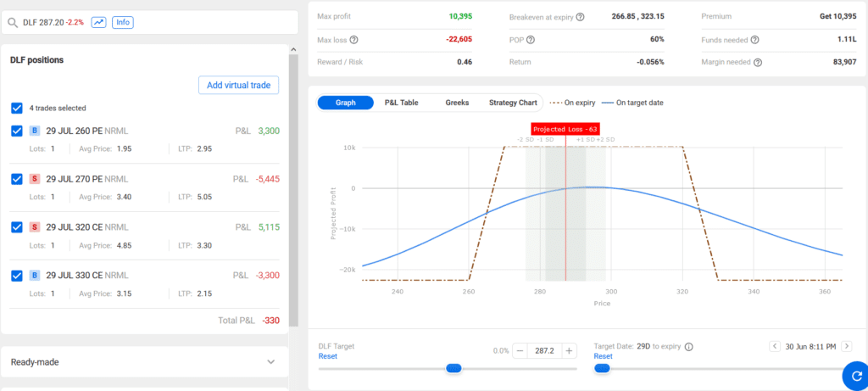This screenshot has height=391, width=868.
Task: Click the 260 PE LTP value 2.95
Action: pos(204,148)
